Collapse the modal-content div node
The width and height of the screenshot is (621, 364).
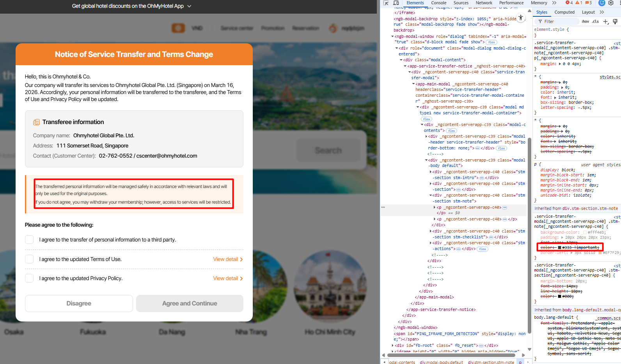(401, 60)
